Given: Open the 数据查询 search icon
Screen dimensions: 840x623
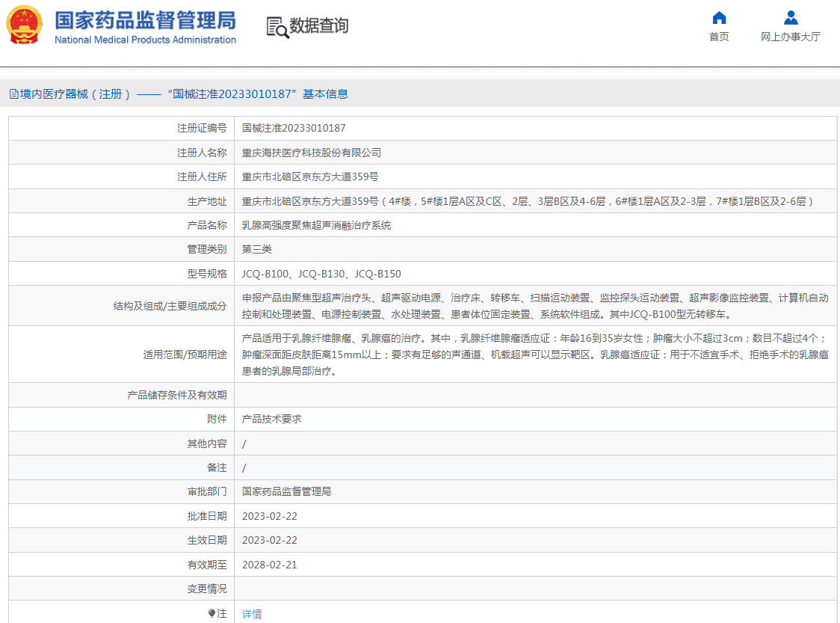Looking at the screenshot, I should pyautogui.click(x=277, y=28).
